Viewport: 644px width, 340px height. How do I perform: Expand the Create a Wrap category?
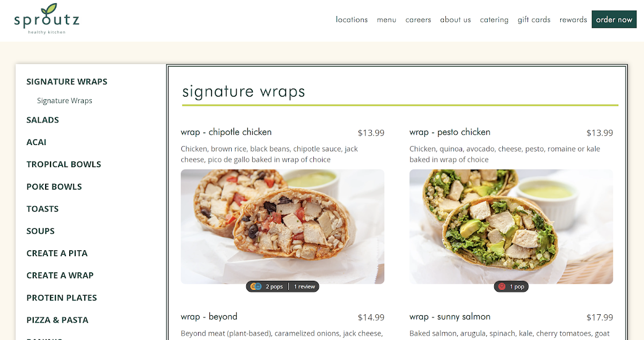pos(60,275)
